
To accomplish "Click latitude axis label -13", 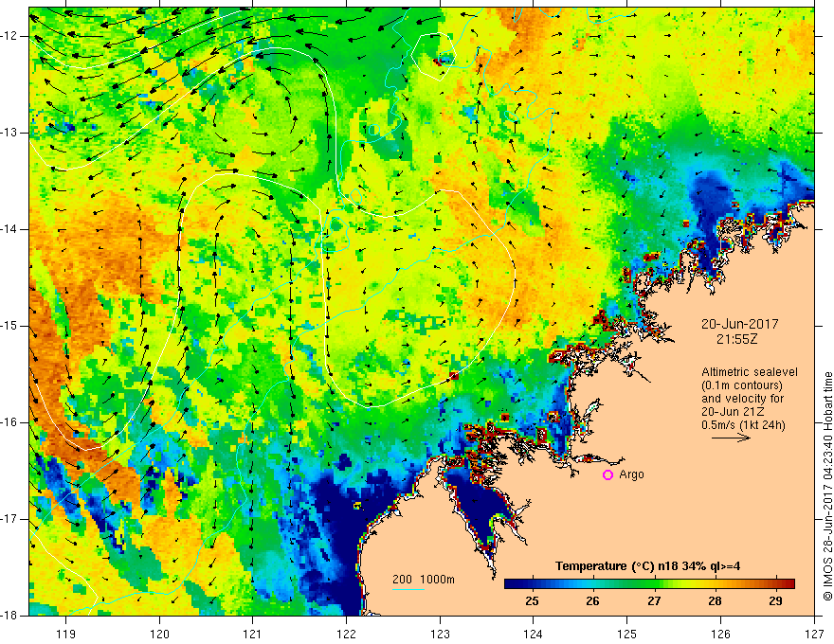I will 9,133.
